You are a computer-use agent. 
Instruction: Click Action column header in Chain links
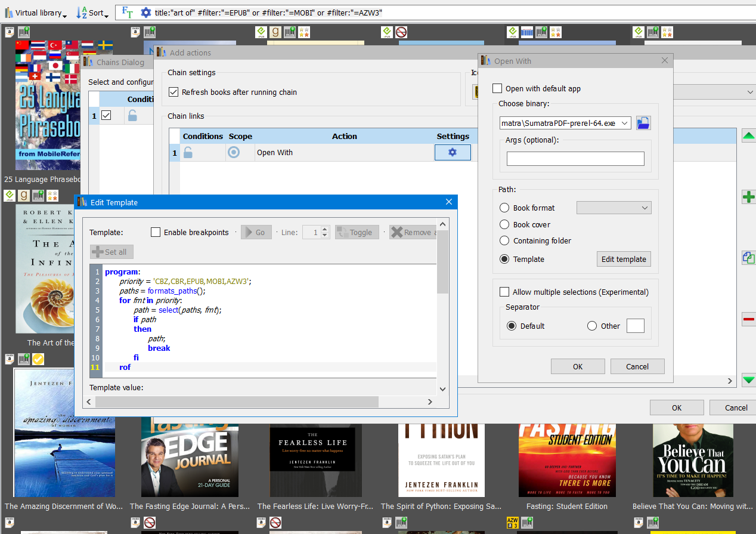coord(345,136)
